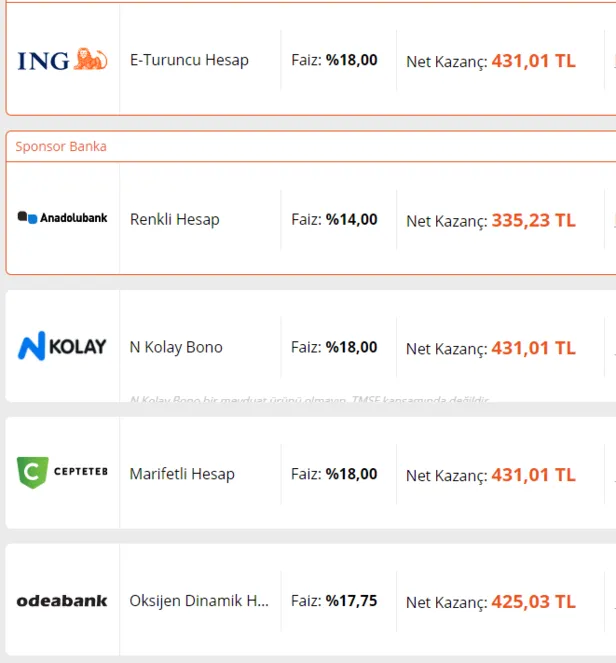The image size is (616, 663).
Task: Click the N Kolay logo
Action: (62, 347)
